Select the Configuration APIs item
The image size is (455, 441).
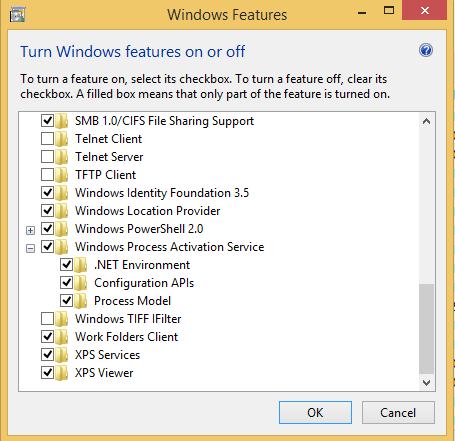pos(144,283)
